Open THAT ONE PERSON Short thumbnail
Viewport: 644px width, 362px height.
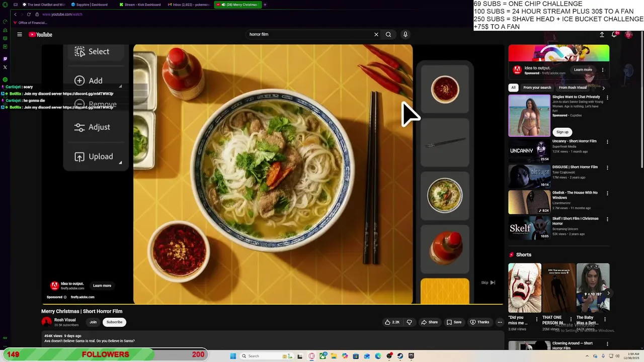click(x=558, y=288)
